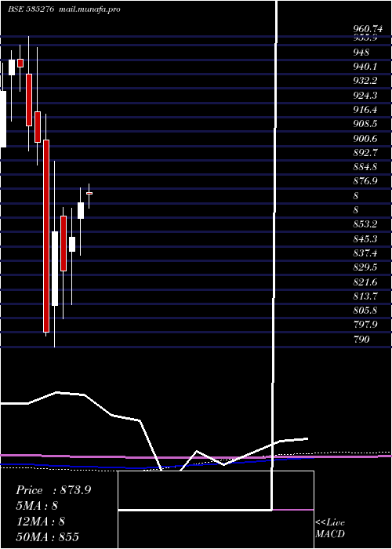Click the 821.6 price axis label
392x549 pixels.
click(x=365, y=282)
